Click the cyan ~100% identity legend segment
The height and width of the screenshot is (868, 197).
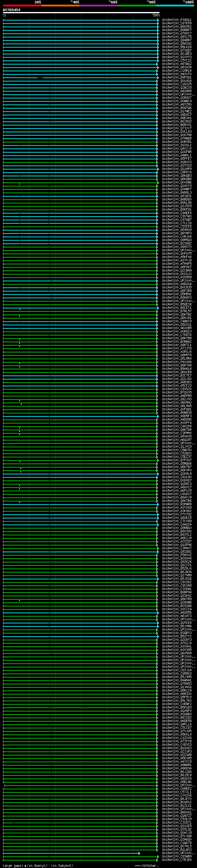pos(175,6)
